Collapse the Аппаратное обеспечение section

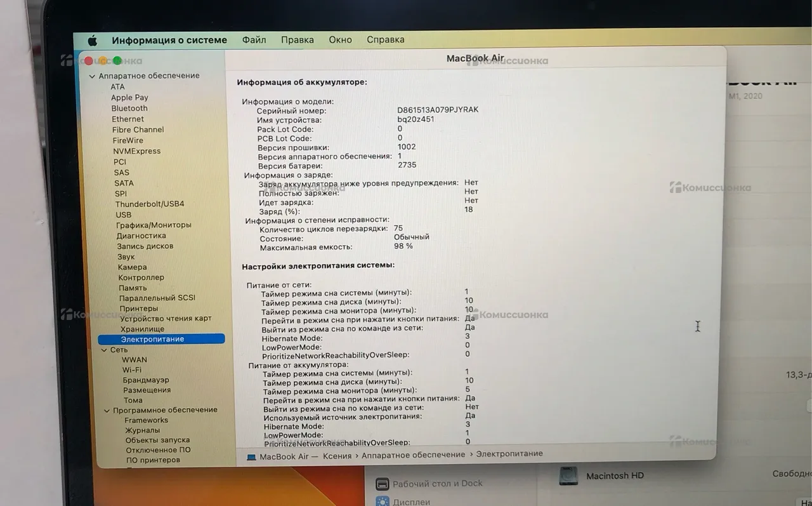pyautogui.click(x=92, y=76)
